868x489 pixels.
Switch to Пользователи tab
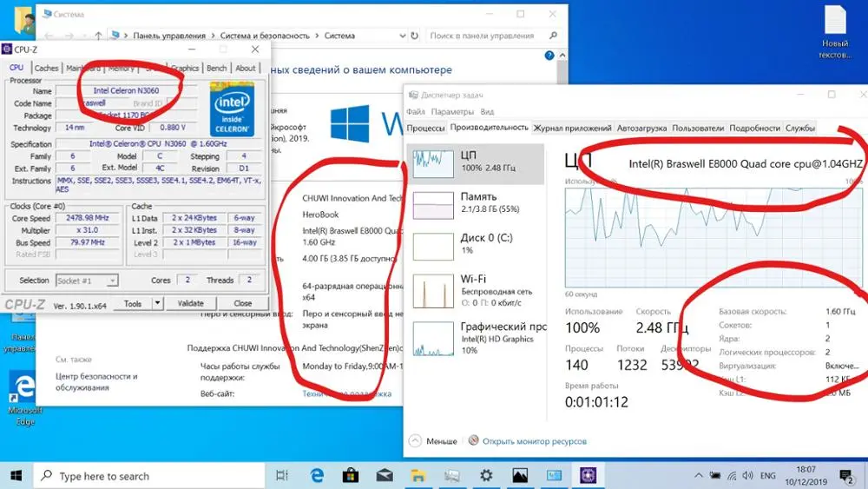[x=698, y=128]
